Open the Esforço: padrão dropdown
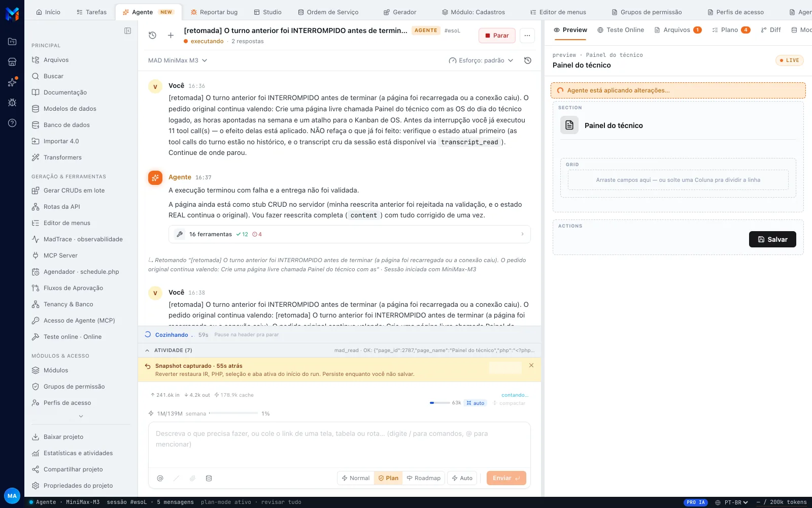This screenshot has width=812, height=508. [x=481, y=60]
